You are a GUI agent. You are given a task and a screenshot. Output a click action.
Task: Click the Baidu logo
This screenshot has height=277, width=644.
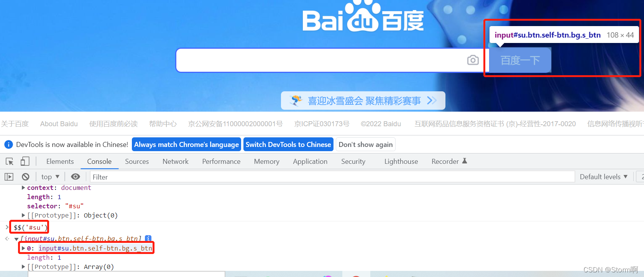[x=363, y=16]
